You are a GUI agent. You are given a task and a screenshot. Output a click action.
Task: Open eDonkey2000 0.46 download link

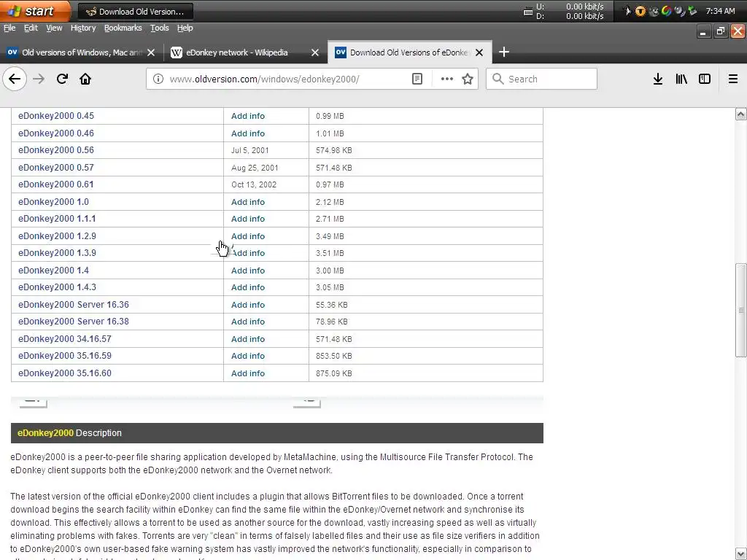pyautogui.click(x=56, y=133)
